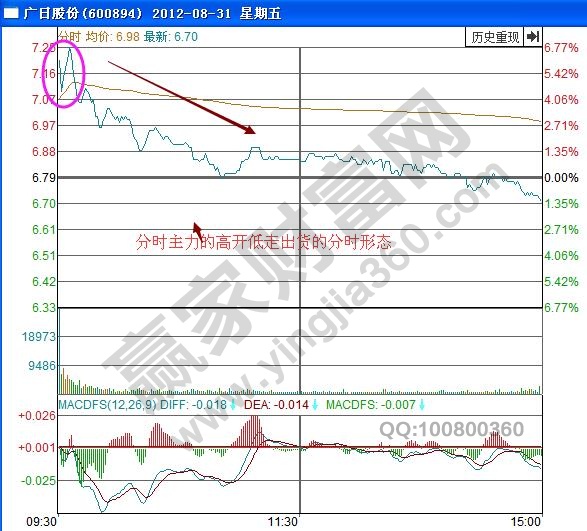Click the skip-to-end arrow icon
The width and height of the screenshot is (587, 531).
tap(533, 37)
